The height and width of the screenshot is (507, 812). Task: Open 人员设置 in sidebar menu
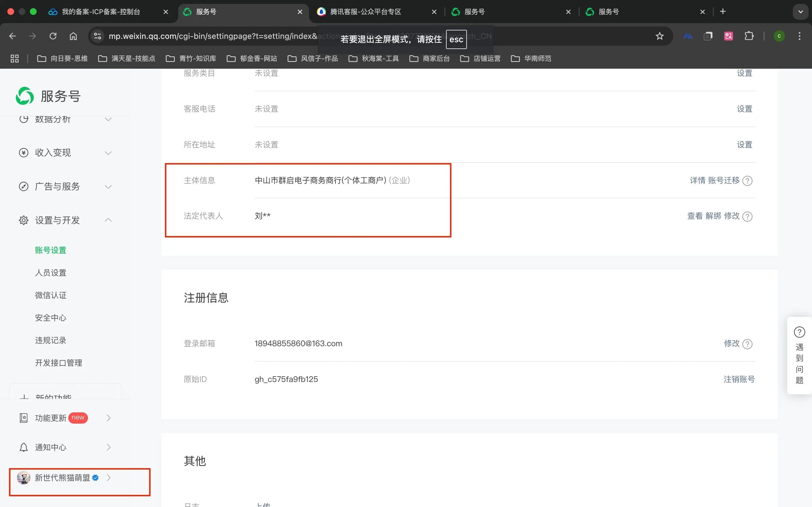click(51, 273)
